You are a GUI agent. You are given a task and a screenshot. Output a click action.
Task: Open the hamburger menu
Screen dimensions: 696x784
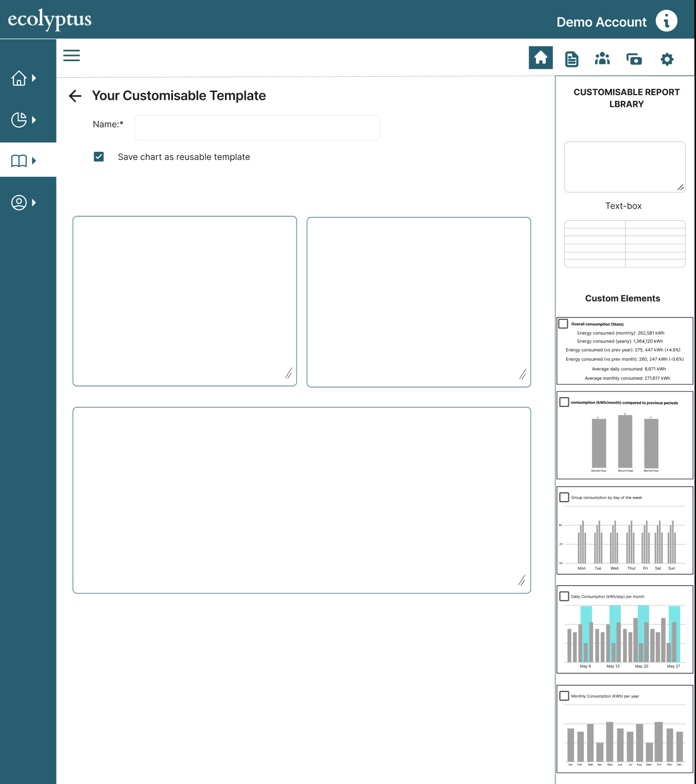click(x=72, y=55)
